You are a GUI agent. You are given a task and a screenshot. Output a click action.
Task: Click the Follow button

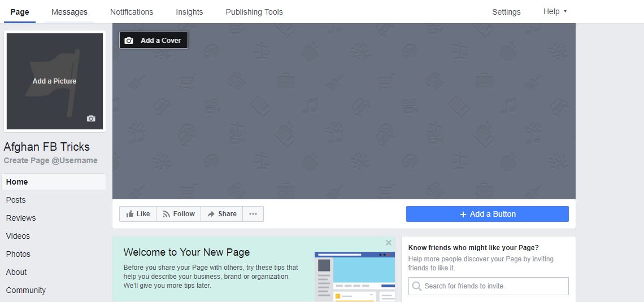179,214
